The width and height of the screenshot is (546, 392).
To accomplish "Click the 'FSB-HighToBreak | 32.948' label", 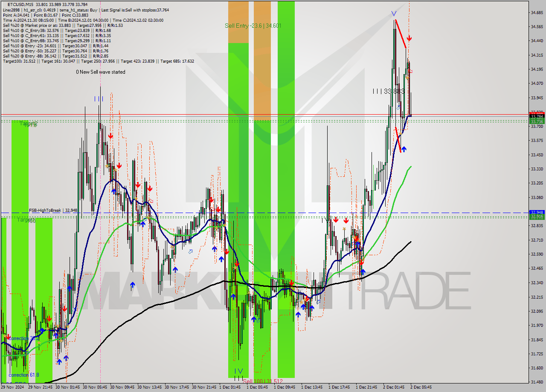I will 53,210.
